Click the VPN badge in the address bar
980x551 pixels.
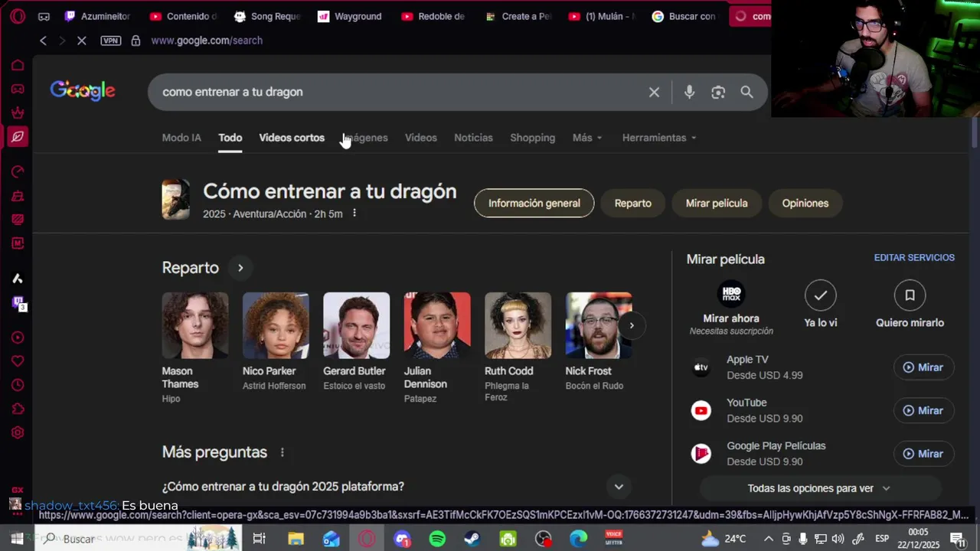[110, 41]
